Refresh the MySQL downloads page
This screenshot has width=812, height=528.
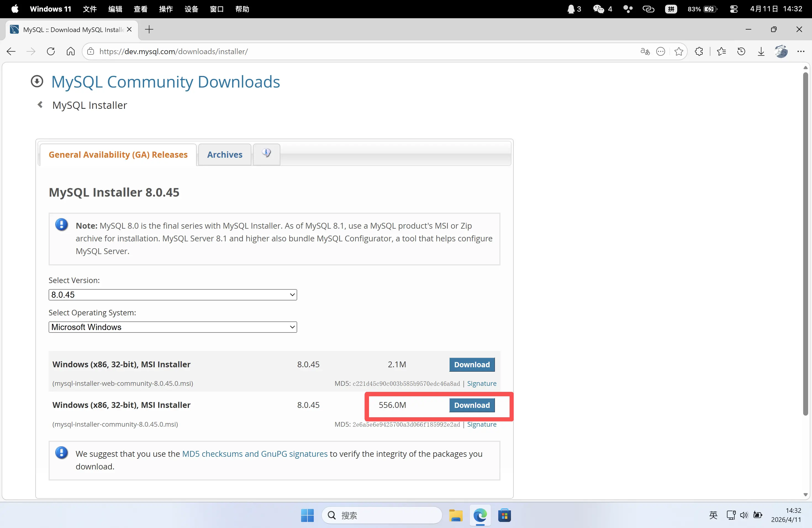(x=51, y=52)
